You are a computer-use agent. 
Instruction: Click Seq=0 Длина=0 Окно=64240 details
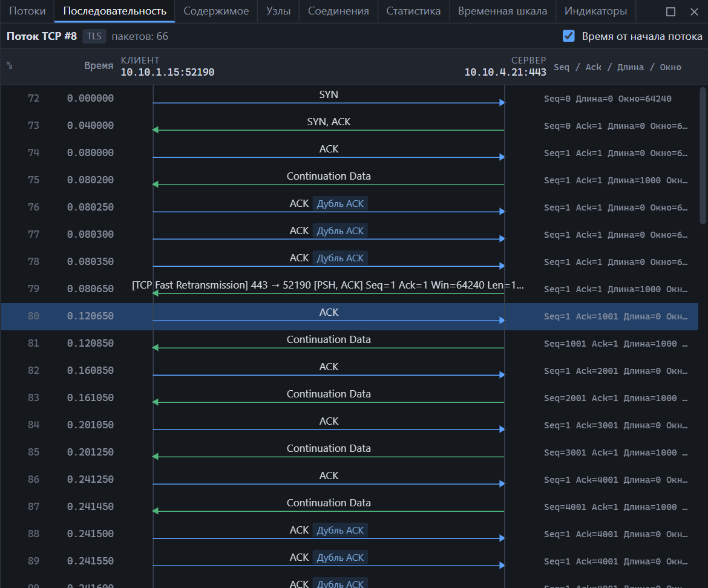pyautogui.click(x=608, y=99)
